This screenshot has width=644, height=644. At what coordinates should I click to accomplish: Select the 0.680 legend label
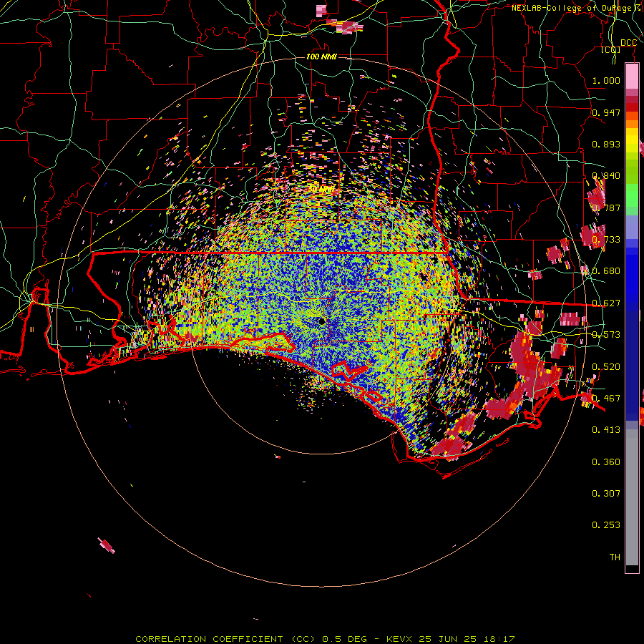point(606,271)
